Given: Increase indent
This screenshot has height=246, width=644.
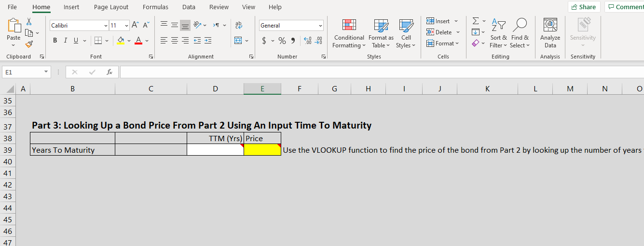Looking at the screenshot, I should (x=208, y=41).
